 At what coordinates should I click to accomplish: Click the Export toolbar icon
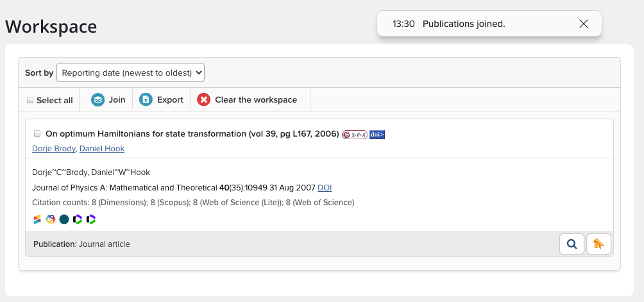(x=146, y=100)
